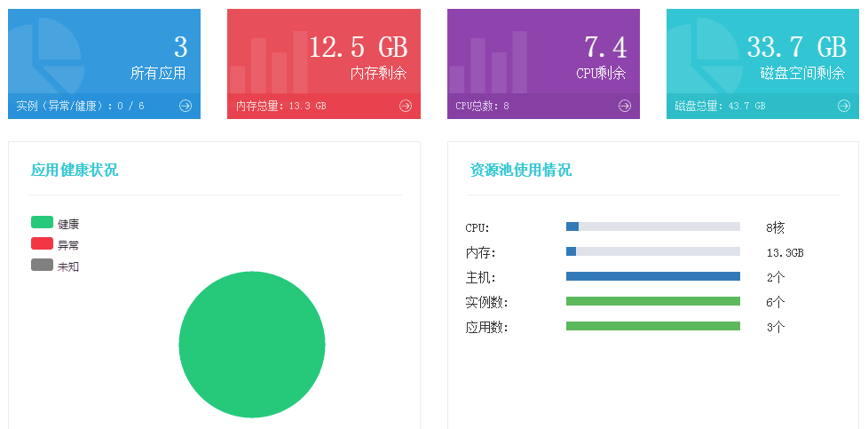
Task: Open 实例（异常/健康）footer link
Action: coord(80,106)
